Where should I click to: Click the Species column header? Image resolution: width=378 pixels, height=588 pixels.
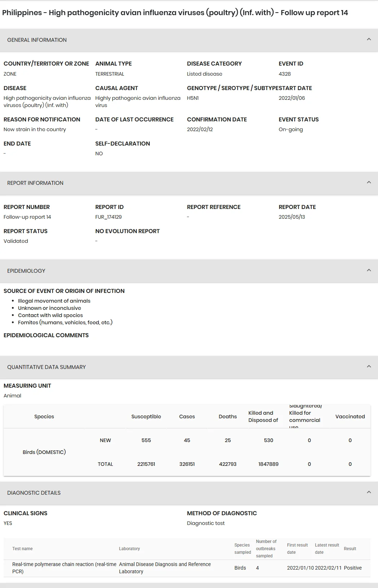tap(44, 416)
